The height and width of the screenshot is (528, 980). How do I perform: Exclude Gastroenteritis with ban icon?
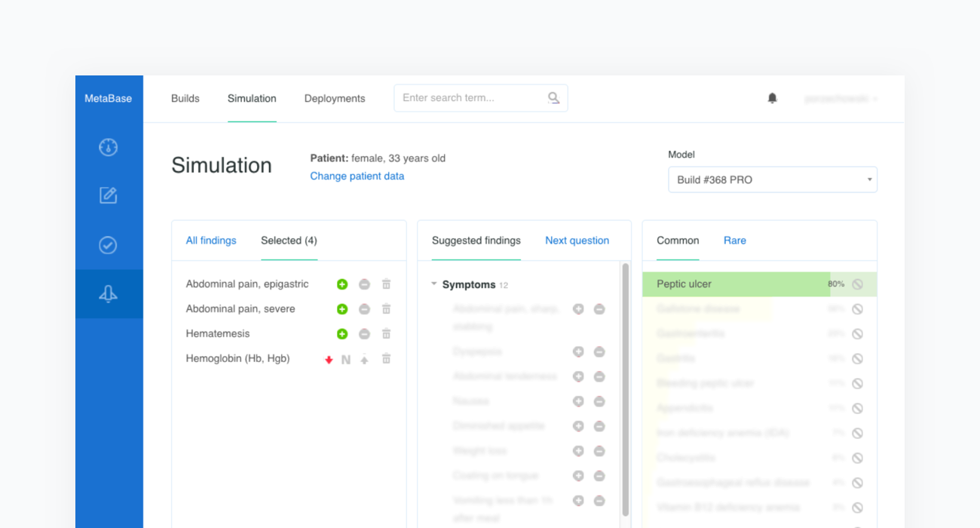click(857, 334)
